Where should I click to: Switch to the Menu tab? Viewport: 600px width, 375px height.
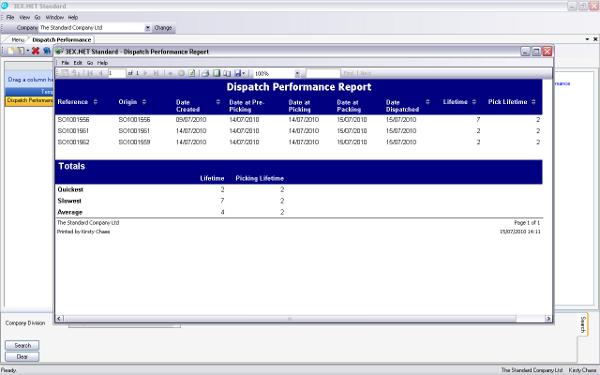17,40
